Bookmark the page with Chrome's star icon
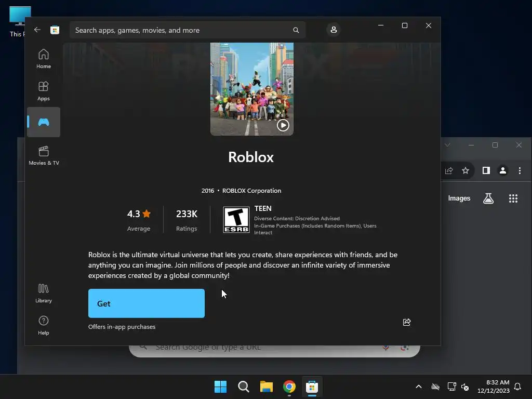Viewport: 532px width, 399px height. pyautogui.click(x=465, y=170)
